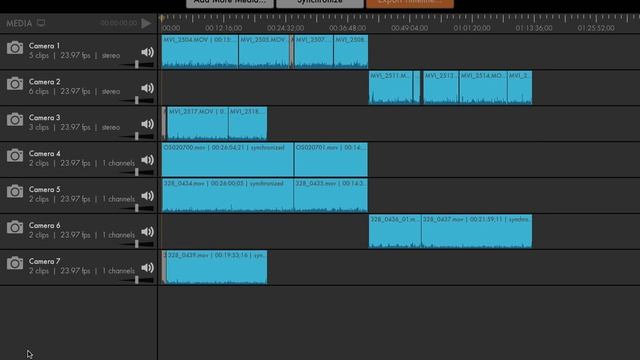Select clip 328_0439.mov on Camera 7
Viewport: 640px width, 360px height.
pyautogui.click(x=217, y=267)
